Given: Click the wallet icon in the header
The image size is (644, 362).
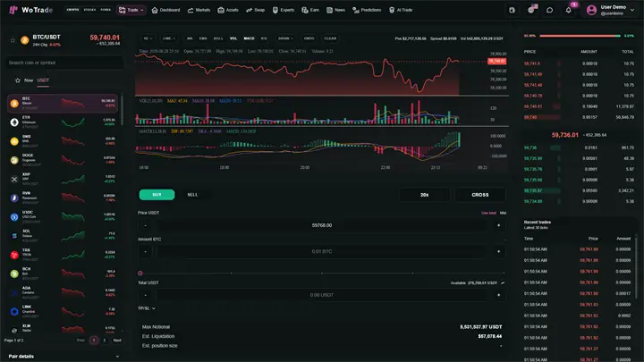Looking at the screenshot, I should 512,10.
